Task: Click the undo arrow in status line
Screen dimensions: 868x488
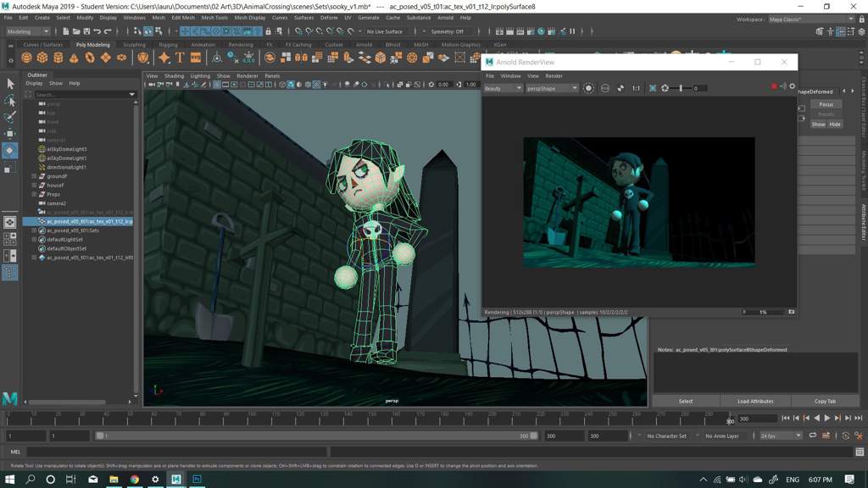Action: point(97,31)
